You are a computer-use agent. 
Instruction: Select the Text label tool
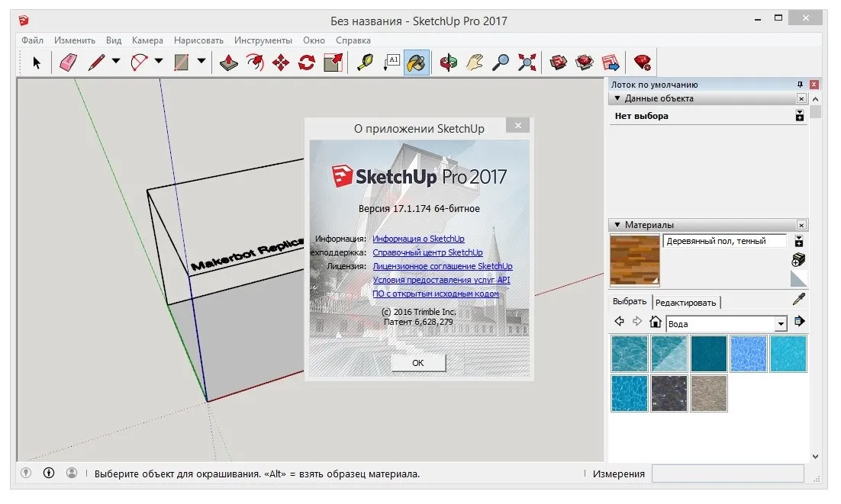coord(391,63)
